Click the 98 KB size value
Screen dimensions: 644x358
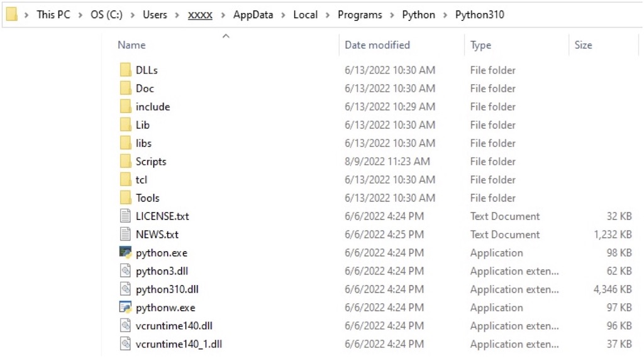click(619, 253)
